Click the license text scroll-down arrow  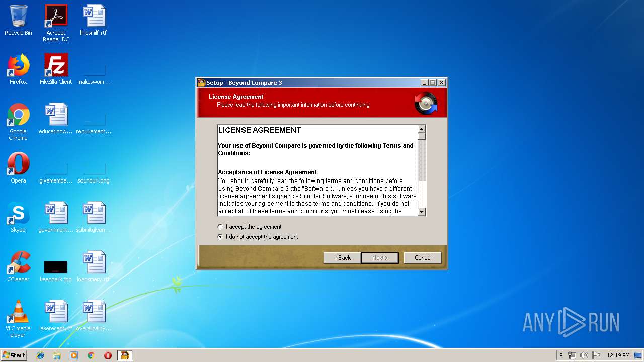point(422,212)
